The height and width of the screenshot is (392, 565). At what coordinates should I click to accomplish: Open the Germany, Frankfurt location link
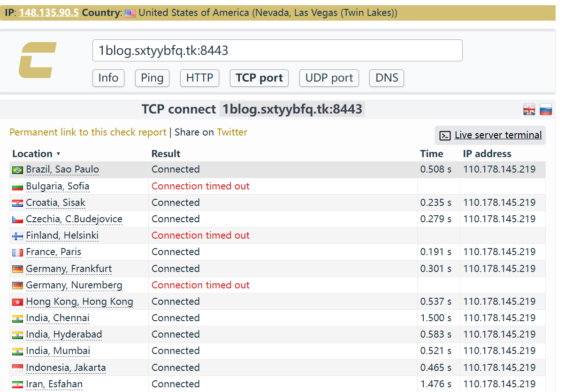point(69,269)
